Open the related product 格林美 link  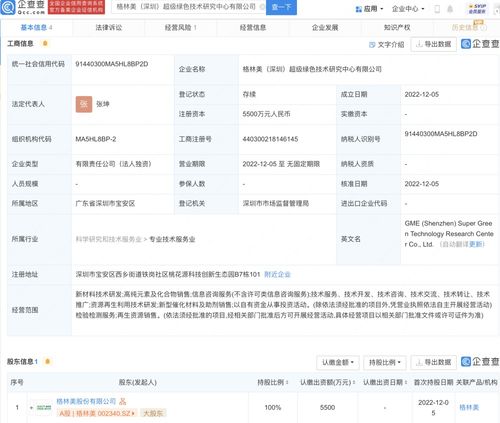click(469, 407)
